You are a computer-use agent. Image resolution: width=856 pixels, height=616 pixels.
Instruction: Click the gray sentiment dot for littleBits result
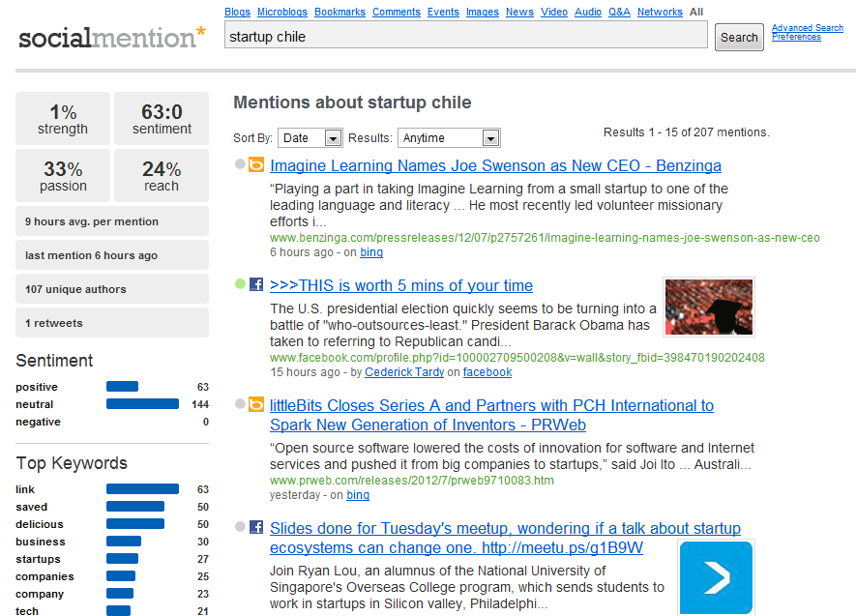pyautogui.click(x=240, y=404)
